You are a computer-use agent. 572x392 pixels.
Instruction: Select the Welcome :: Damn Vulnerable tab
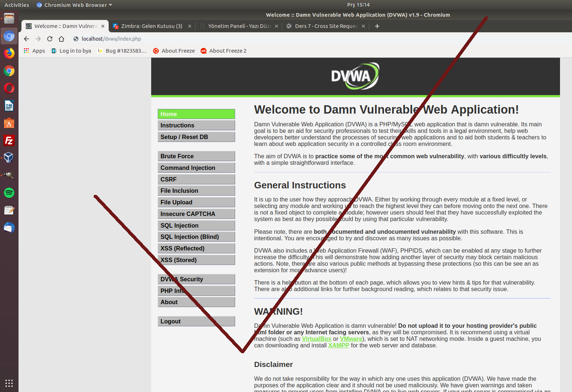65,26
